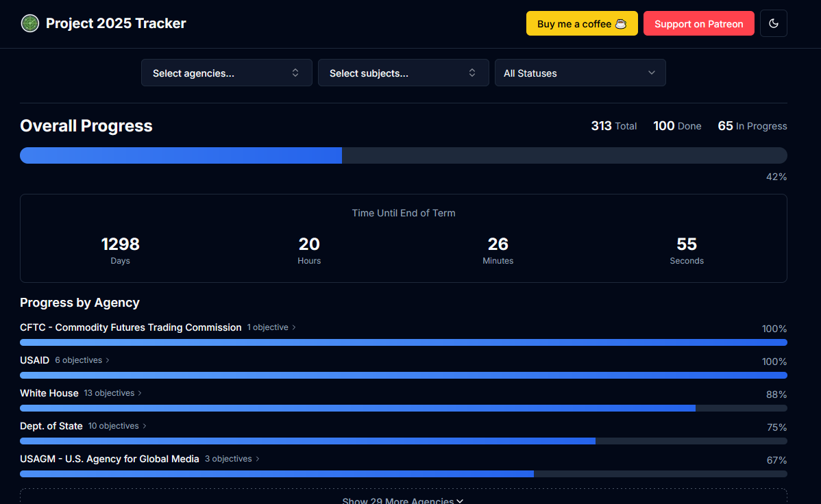Click the "313 Total" count

coord(613,126)
